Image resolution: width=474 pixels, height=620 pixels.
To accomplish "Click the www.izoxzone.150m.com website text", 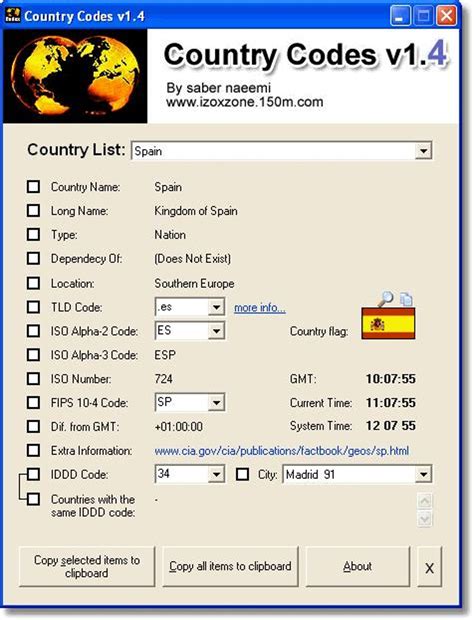I will point(245,102).
